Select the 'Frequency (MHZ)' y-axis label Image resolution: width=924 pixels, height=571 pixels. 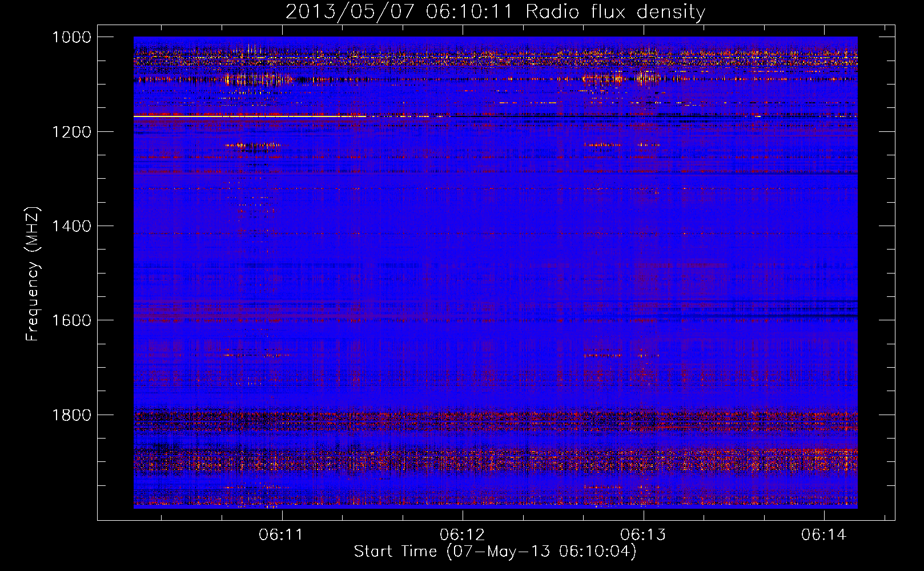click(33, 274)
